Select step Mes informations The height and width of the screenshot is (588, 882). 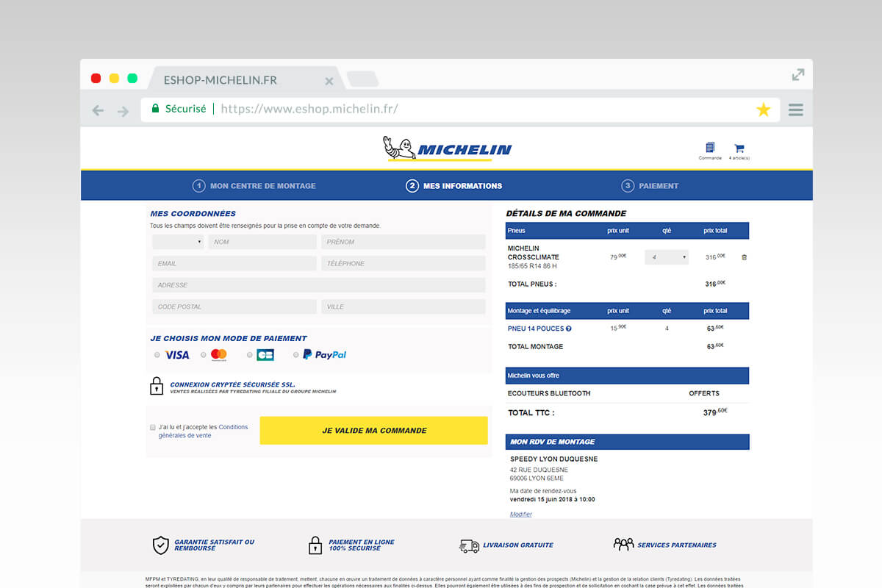454,186
